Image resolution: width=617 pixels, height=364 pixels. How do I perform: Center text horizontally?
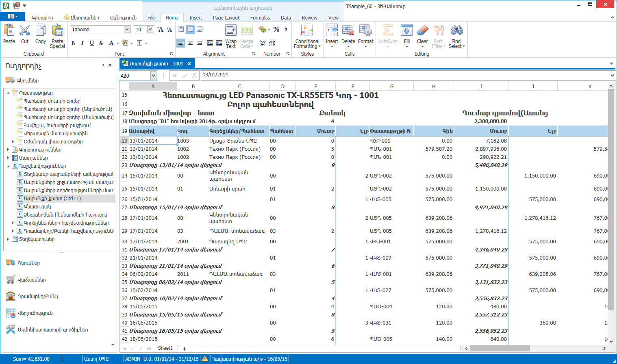pos(190,43)
